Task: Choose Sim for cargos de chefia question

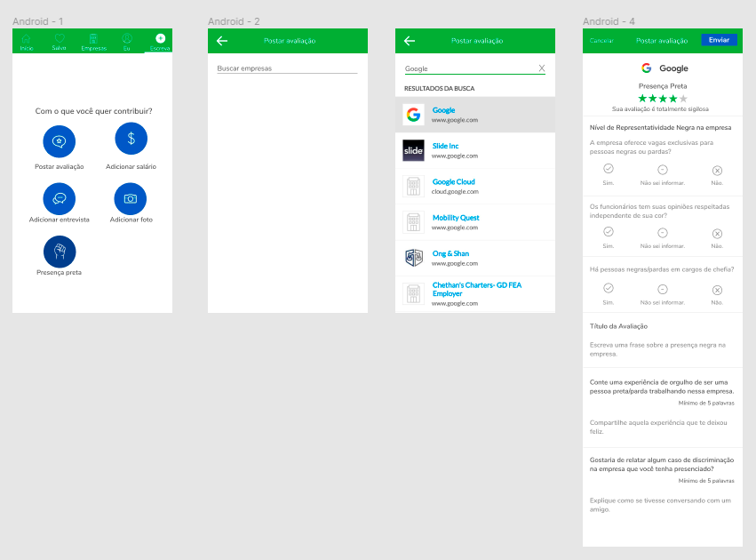Action: 609,288
